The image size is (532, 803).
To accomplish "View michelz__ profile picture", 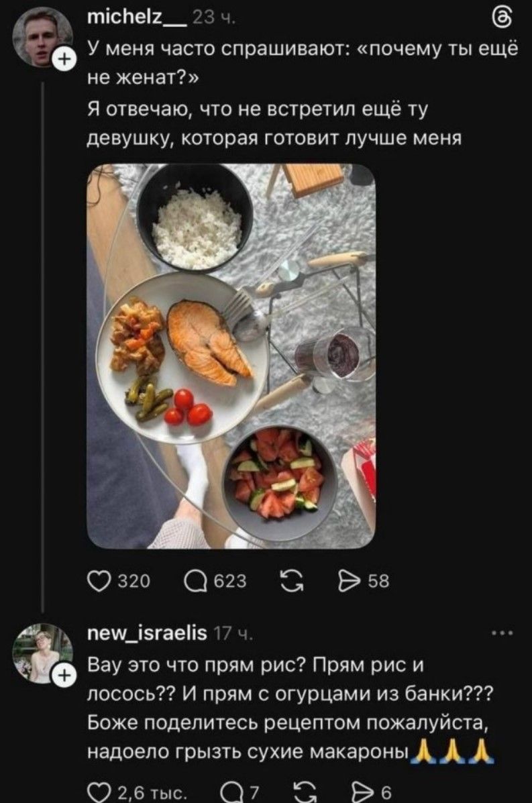I will (x=42, y=35).
